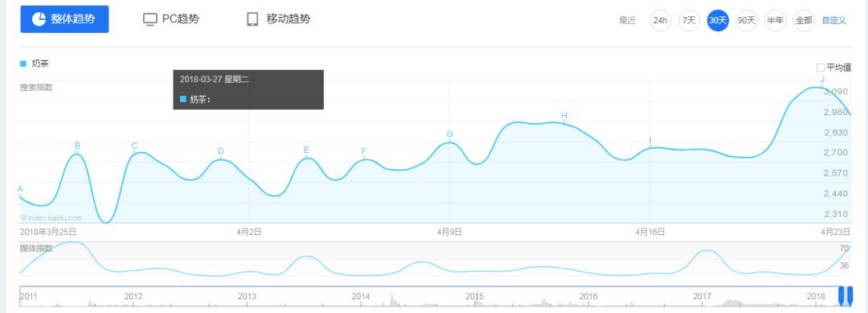Click the monitor icon beside PC趋势
This screenshot has width=868, height=313.
(150, 20)
